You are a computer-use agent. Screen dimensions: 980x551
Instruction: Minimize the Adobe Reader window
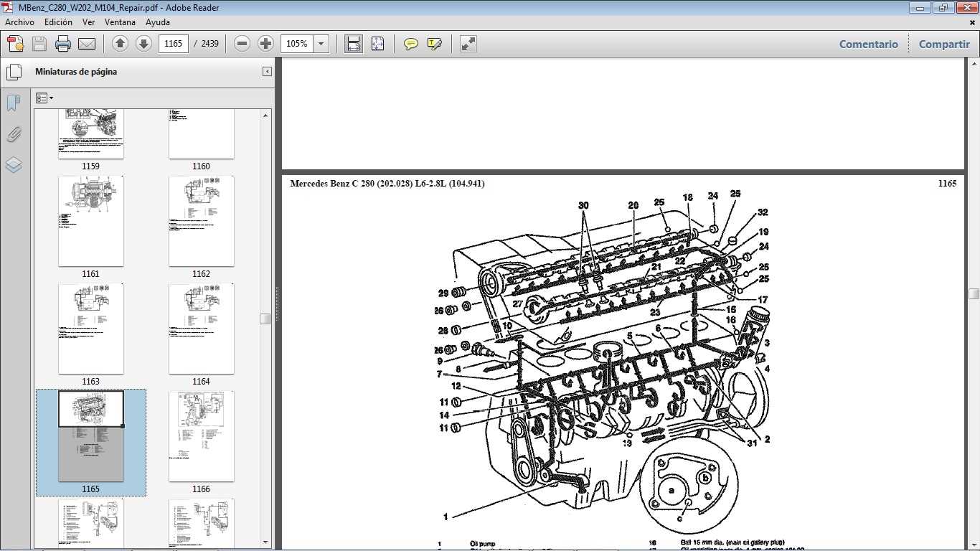click(x=920, y=7)
